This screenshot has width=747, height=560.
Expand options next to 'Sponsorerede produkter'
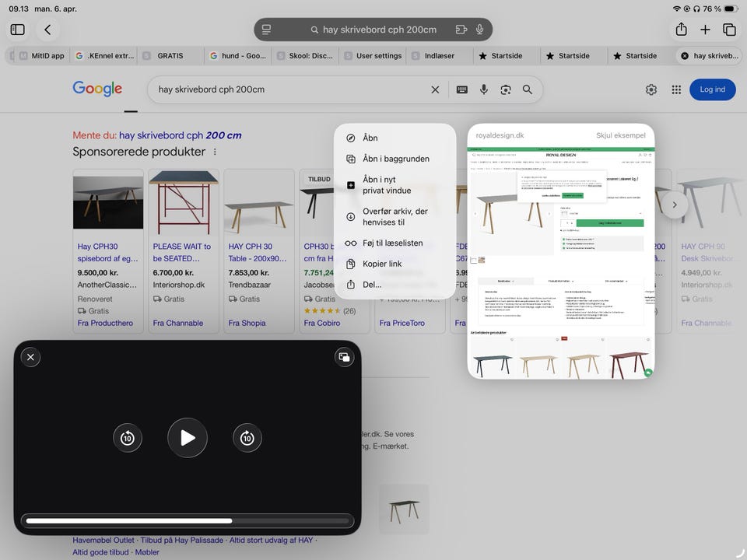[x=216, y=152]
